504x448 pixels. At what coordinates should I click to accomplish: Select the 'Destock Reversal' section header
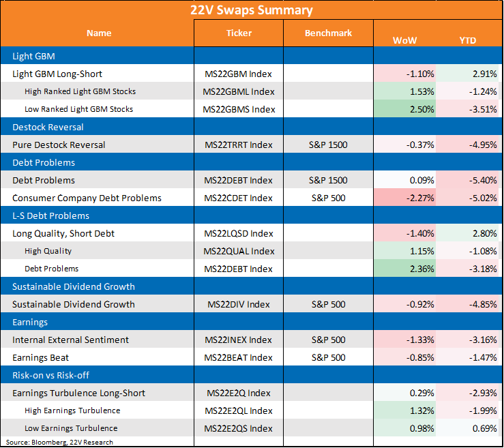coord(48,128)
